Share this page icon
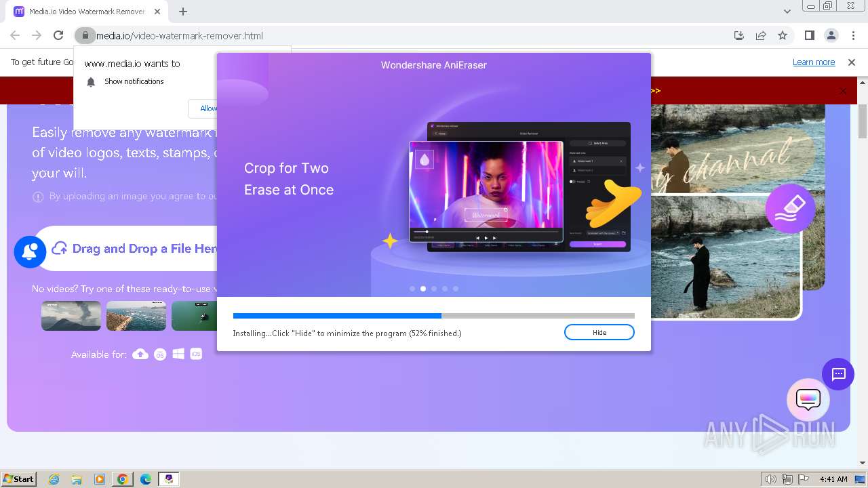868x488 pixels. pos(761,36)
